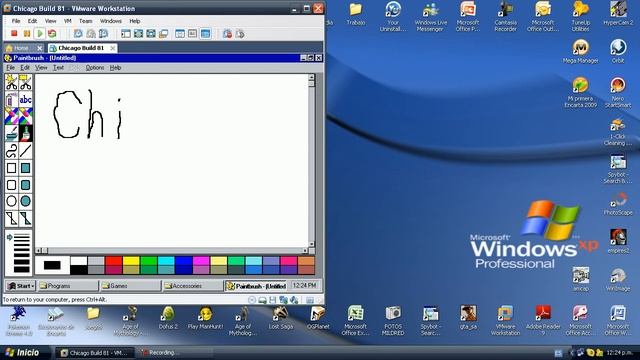
Task: Select the plain Eraser tool
Action: point(25,117)
